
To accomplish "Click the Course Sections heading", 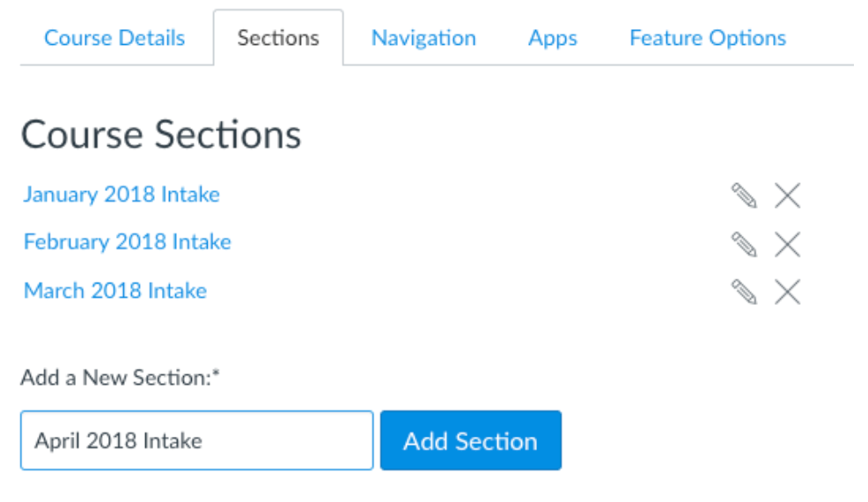I will 161,135.
